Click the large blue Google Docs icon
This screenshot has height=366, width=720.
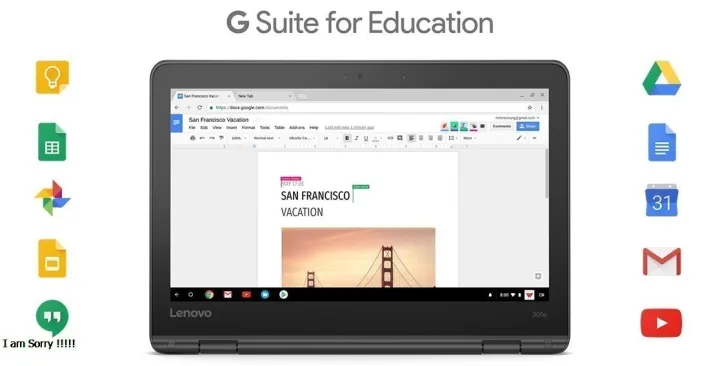coord(662,142)
